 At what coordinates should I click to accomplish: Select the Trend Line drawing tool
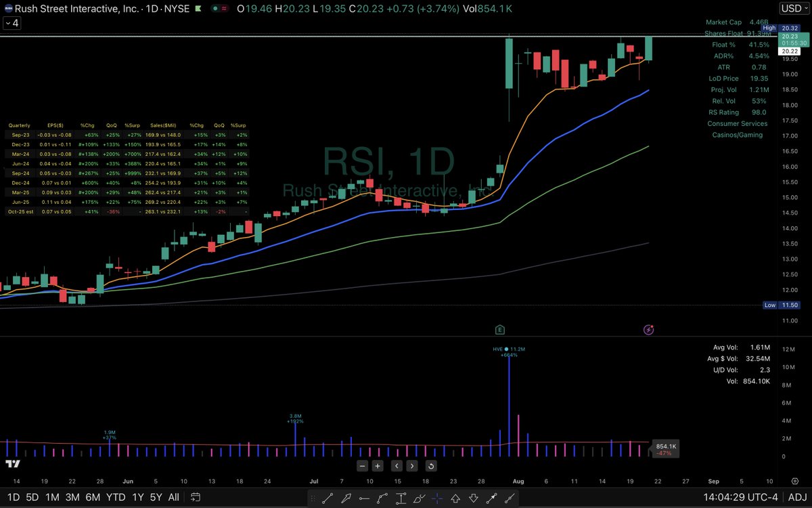[x=328, y=498]
